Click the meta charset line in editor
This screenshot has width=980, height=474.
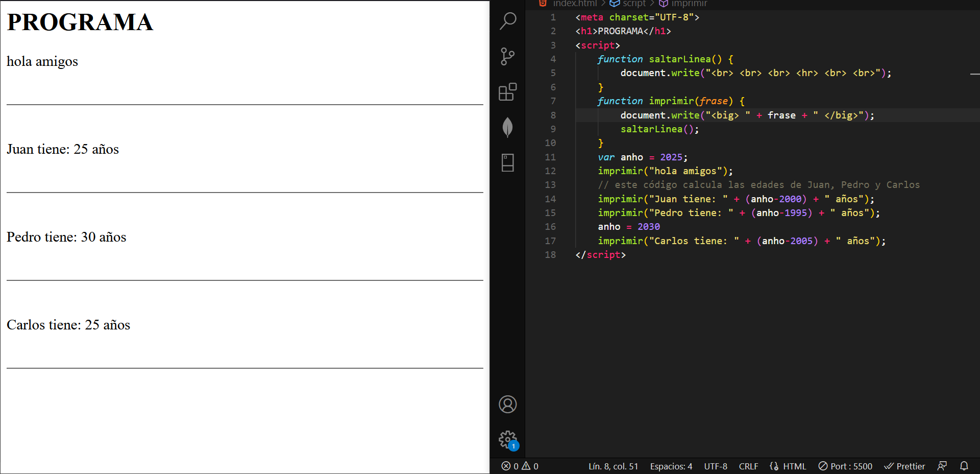pyautogui.click(x=637, y=17)
